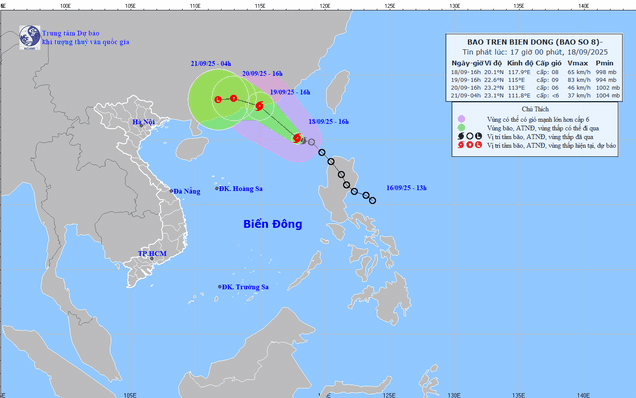The width and height of the screenshot is (636, 398).
Task: Select the current storm position red symbol
Action: pos(297,138)
